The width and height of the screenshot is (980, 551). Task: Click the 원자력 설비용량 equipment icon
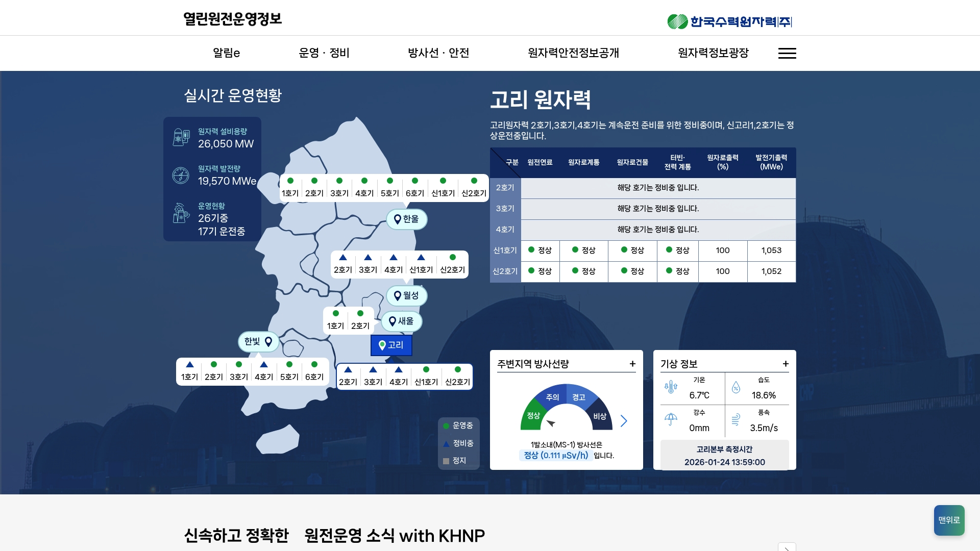pos(181,138)
